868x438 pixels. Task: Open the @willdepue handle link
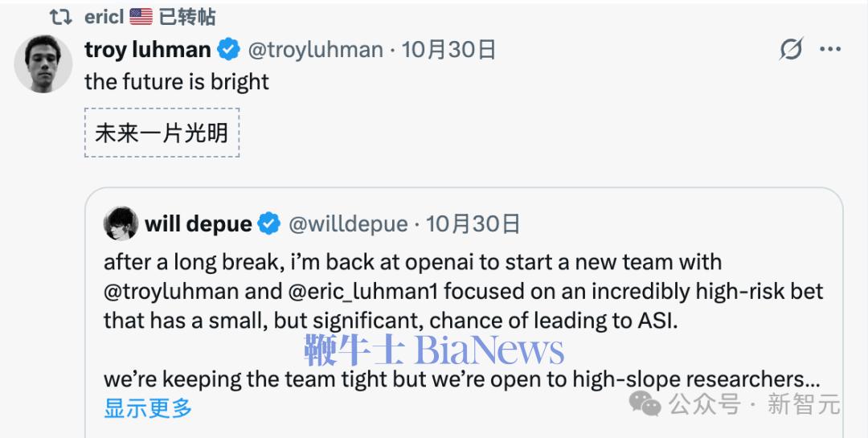tap(348, 223)
